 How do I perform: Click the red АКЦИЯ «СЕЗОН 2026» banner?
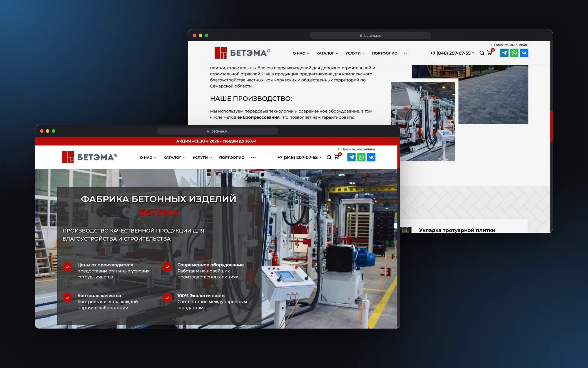216,141
